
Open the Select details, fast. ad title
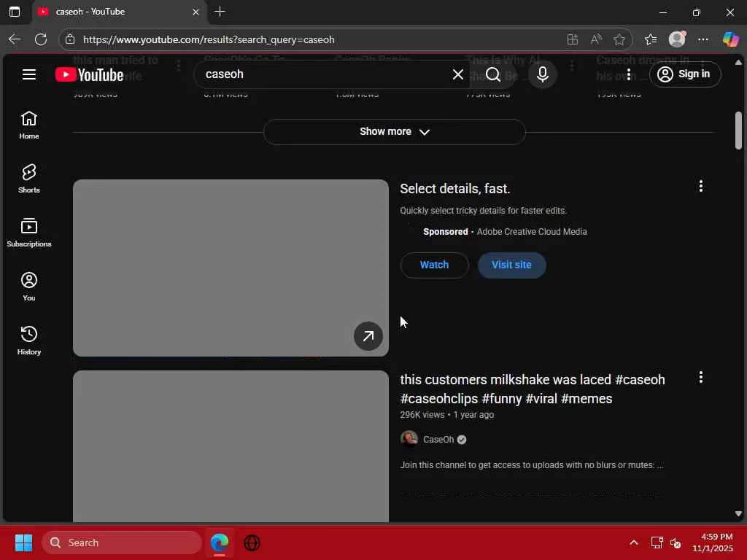[455, 189]
